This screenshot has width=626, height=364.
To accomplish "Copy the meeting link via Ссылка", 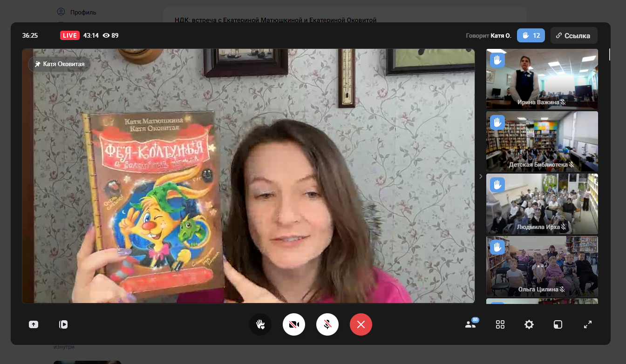I will (573, 35).
